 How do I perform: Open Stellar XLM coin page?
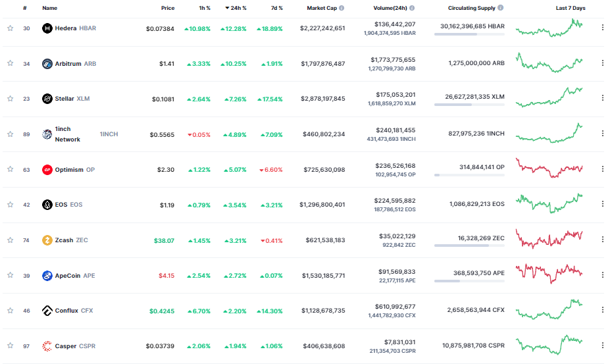(x=72, y=99)
